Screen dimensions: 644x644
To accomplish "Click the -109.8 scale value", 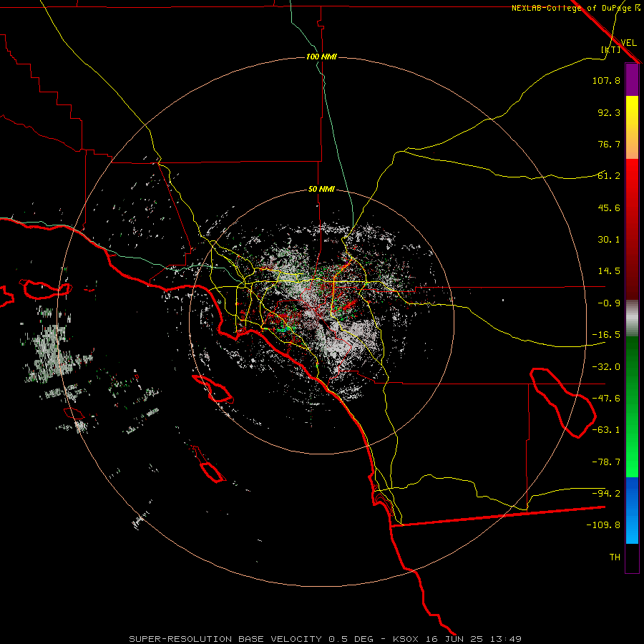I will [x=603, y=525].
